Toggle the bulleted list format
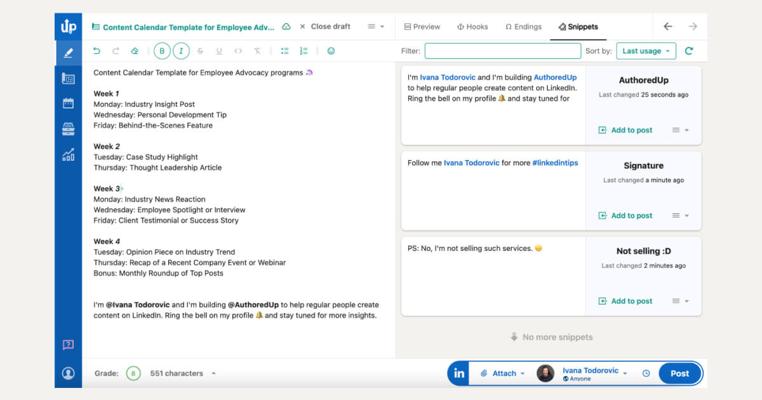 285,51
